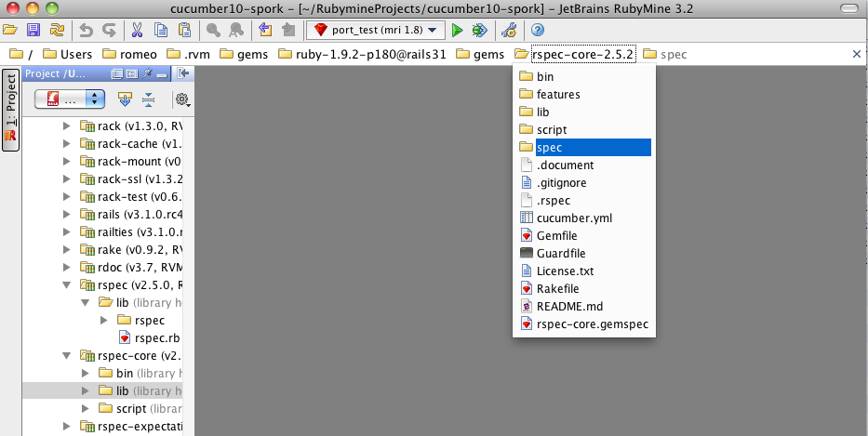The width and height of the screenshot is (868, 436).
Task: Click the Redo arrow icon
Action: coord(109,30)
